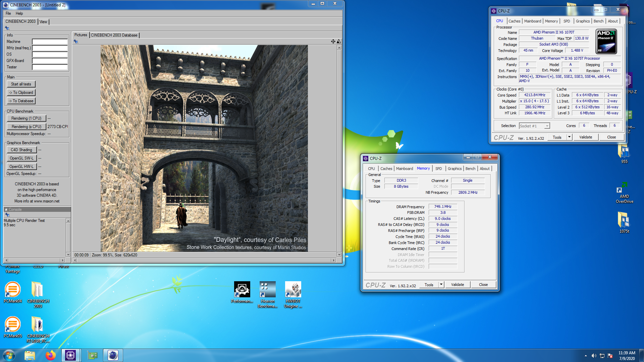
Task: Switch to CPU-Z via its taskbar icon
Action: pyautogui.click(x=70, y=355)
